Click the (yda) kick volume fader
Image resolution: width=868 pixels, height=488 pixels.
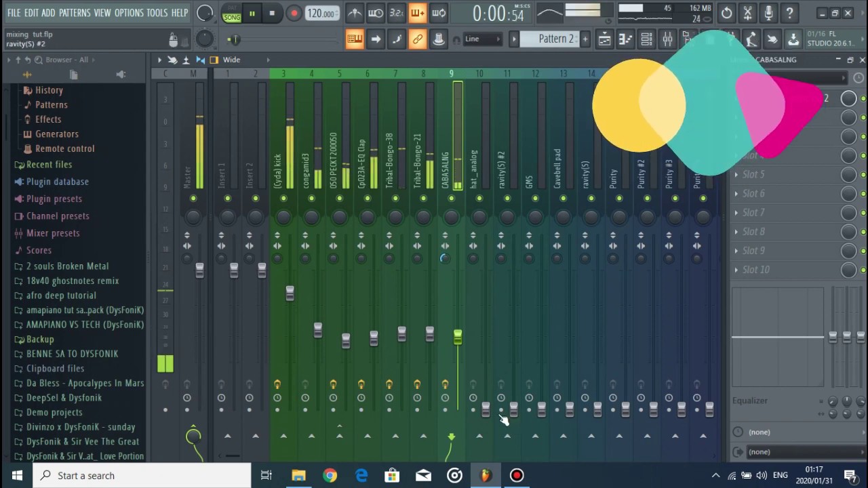(x=290, y=293)
